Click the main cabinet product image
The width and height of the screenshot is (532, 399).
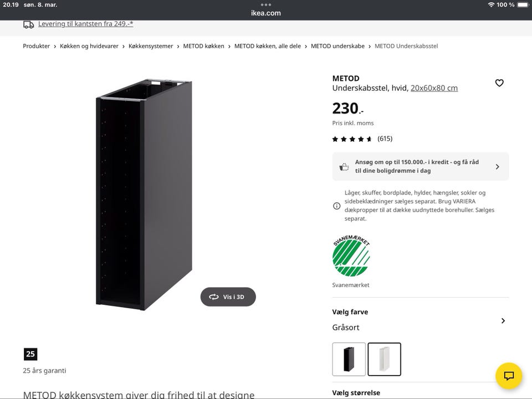144,195
